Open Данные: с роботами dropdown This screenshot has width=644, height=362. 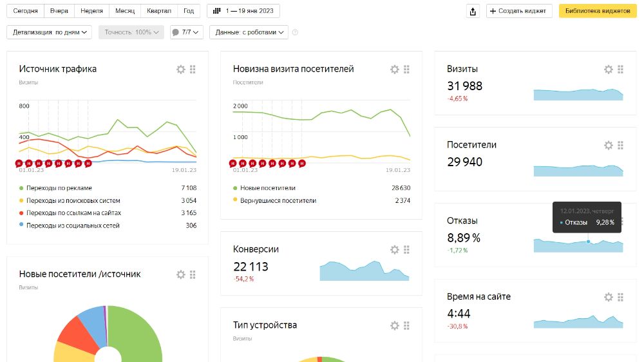249,32
